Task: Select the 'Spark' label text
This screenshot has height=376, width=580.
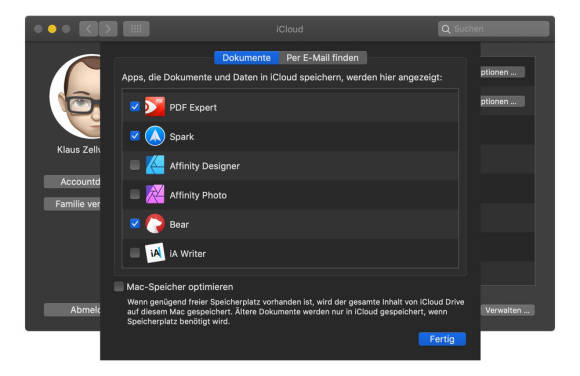Action: 182,137
